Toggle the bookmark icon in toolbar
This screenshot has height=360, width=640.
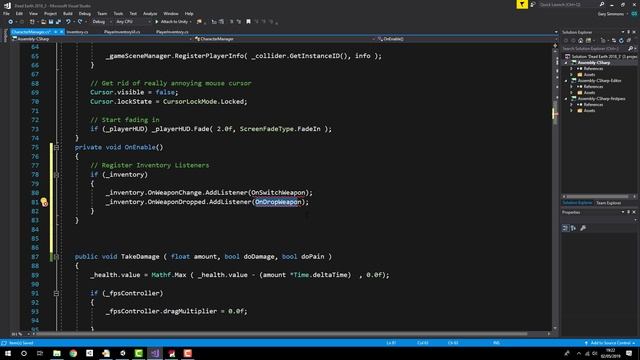pos(248,22)
